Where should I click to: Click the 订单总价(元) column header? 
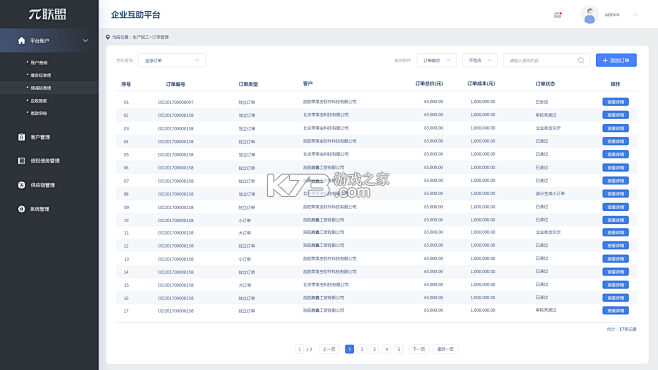[x=429, y=84]
